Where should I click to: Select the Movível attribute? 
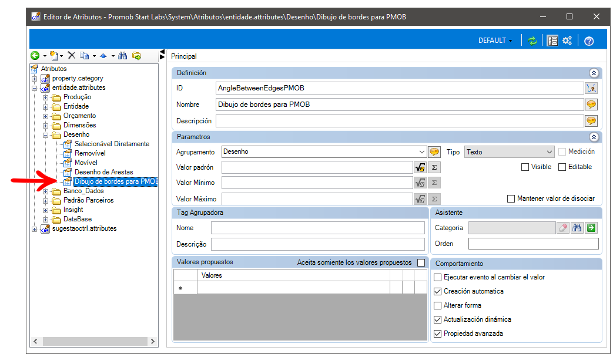coord(86,163)
